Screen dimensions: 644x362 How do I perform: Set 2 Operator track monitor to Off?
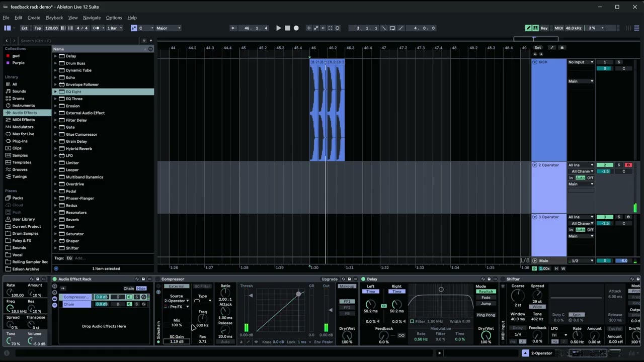pos(590,178)
